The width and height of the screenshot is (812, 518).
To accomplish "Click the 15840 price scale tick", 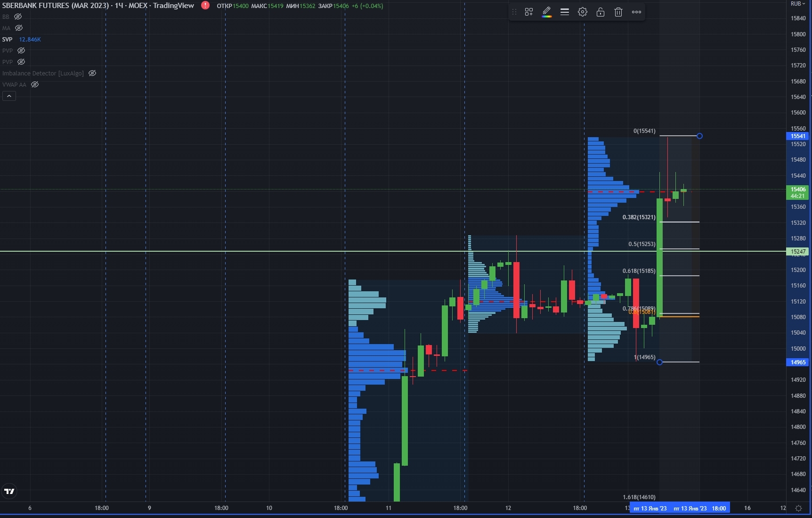I will click(798, 18).
